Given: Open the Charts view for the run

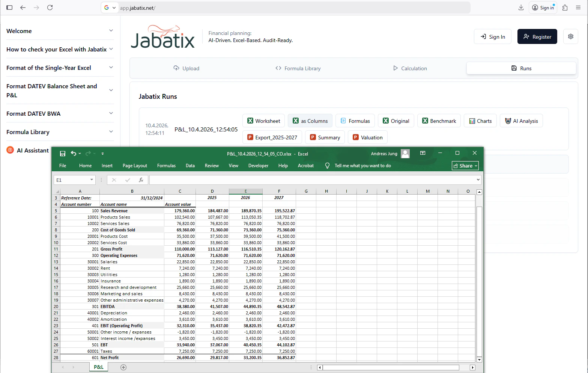Looking at the screenshot, I should (480, 121).
